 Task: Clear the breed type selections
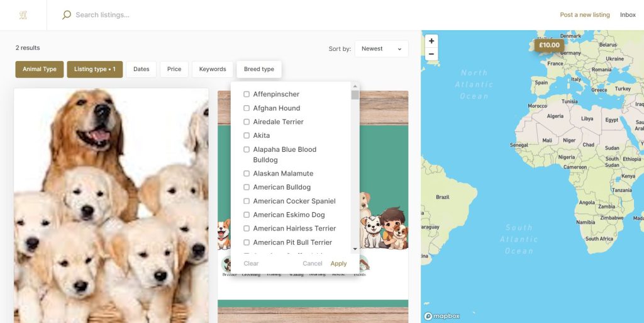click(251, 263)
